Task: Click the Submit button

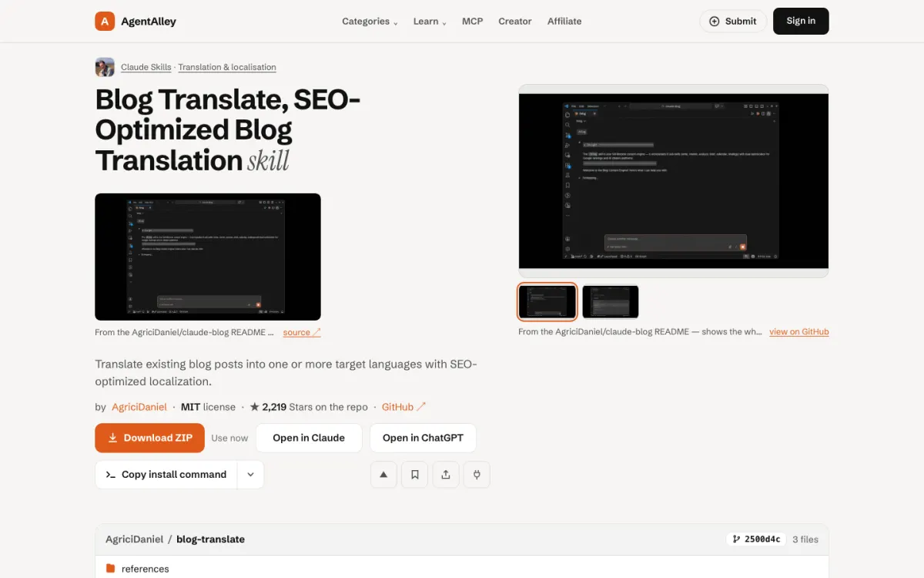Action: [x=733, y=22]
